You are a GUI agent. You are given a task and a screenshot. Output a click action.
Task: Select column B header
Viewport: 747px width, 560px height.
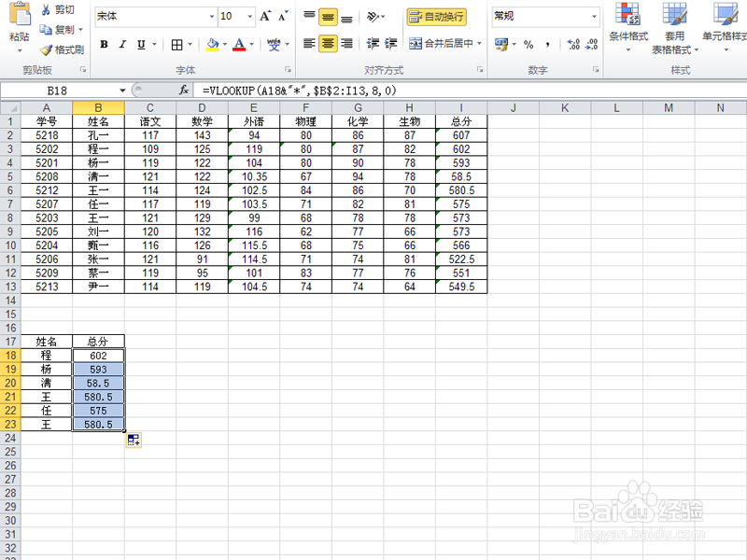pos(98,108)
